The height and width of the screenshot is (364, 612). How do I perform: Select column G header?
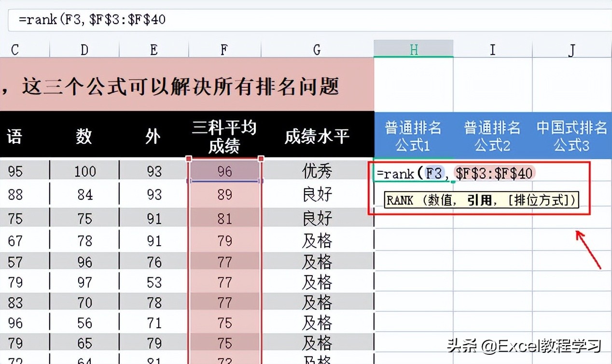pyautogui.click(x=317, y=49)
